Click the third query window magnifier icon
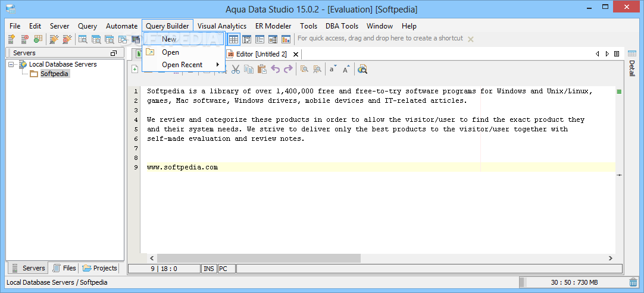Screen dimensions: 644x293 [110, 39]
